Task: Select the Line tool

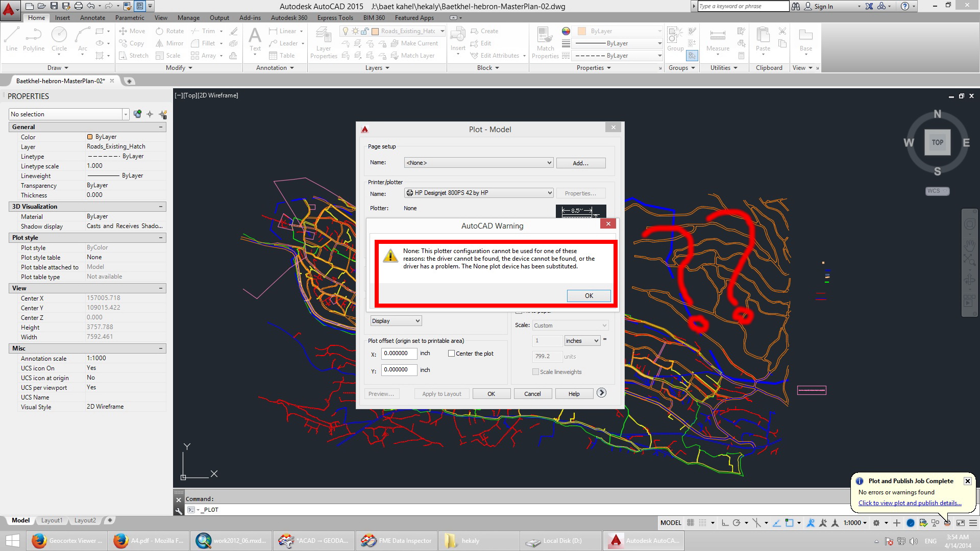Action: click(12, 40)
